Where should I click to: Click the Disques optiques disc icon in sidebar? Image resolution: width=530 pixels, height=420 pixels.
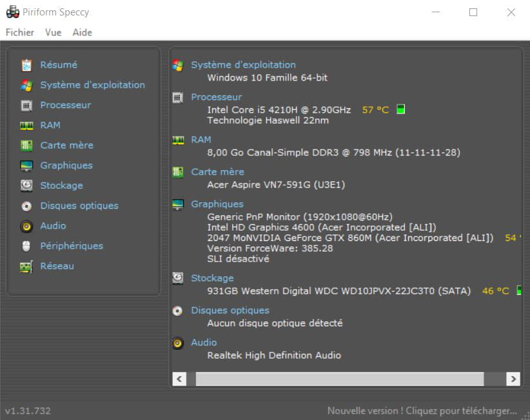click(x=26, y=206)
